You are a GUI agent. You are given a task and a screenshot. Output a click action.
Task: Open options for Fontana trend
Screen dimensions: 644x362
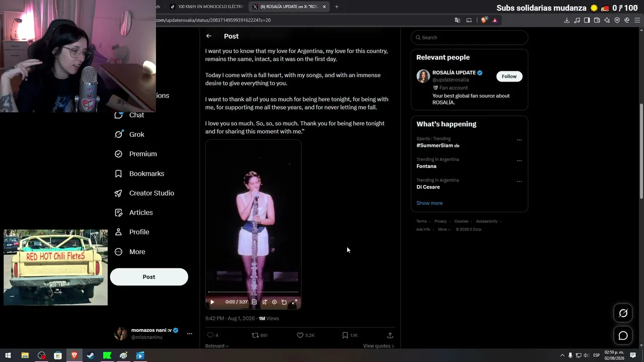pos(519,161)
